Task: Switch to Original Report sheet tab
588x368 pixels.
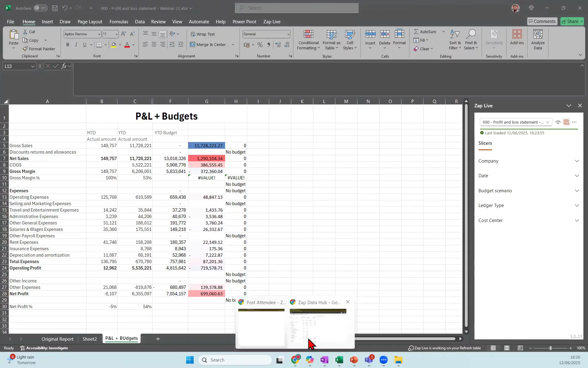Action: click(x=58, y=339)
